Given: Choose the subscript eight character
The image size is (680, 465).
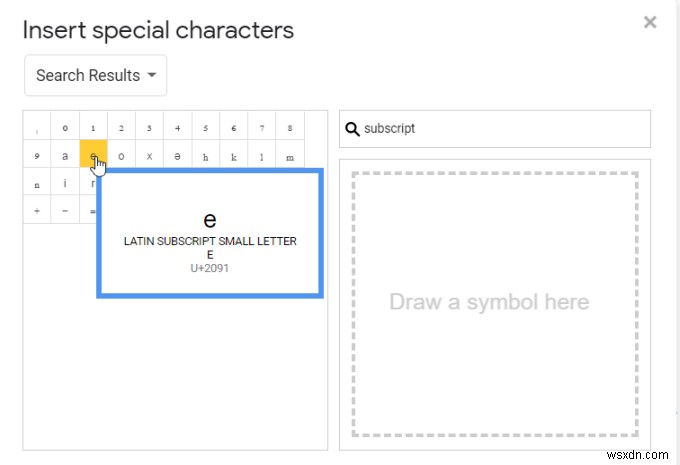Looking at the screenshot, I should click(x=289, y=127).
